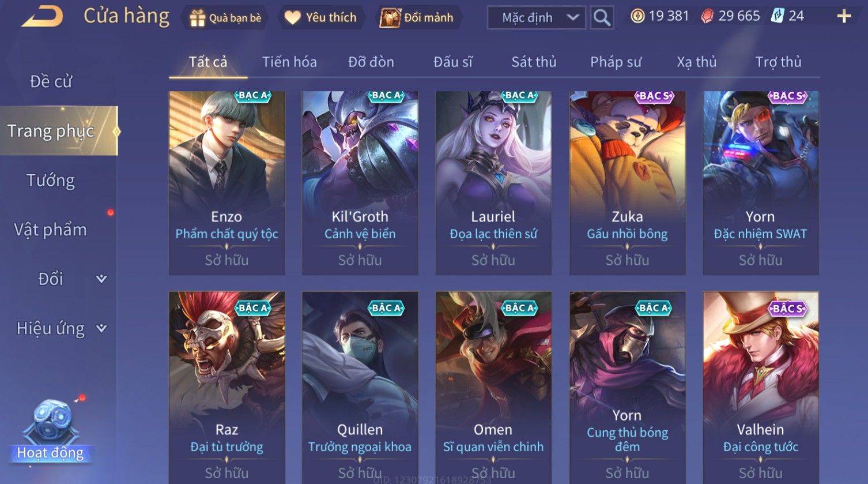868x484 pixels.
Task: Click the red ruby currency icon
Action: click(x=707, y=16)
